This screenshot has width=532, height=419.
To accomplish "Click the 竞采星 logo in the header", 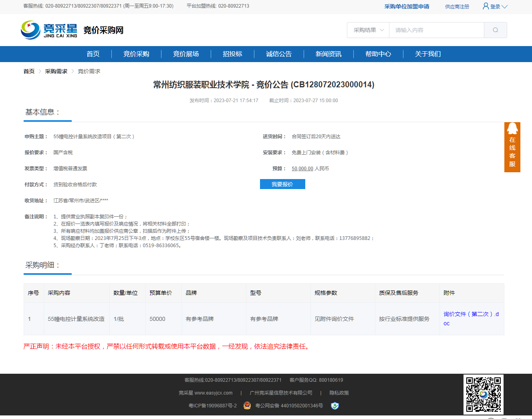I will coord(49,30).
